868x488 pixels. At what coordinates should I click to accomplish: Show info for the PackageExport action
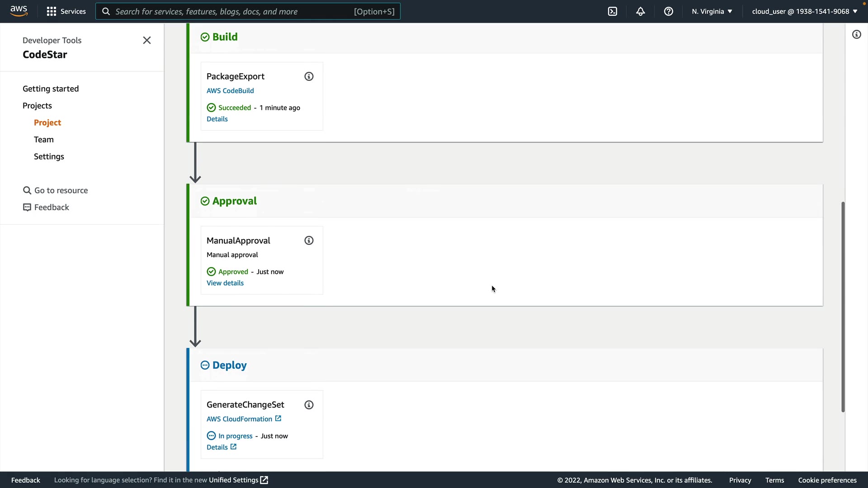point(309,76)
